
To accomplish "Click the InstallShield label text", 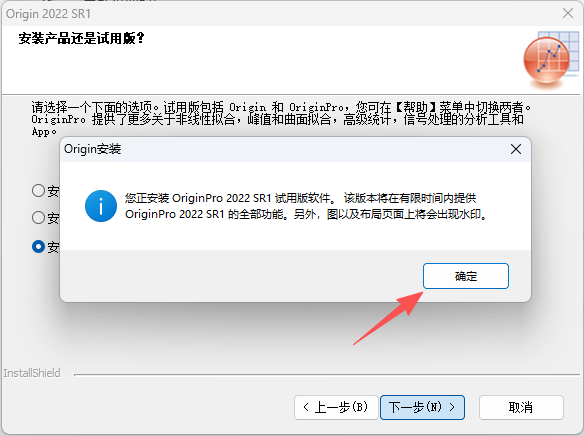I will point(32,373).
